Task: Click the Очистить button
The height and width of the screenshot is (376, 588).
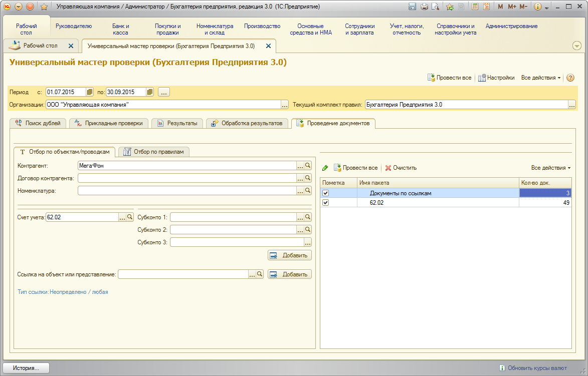Action: point(401,168)
